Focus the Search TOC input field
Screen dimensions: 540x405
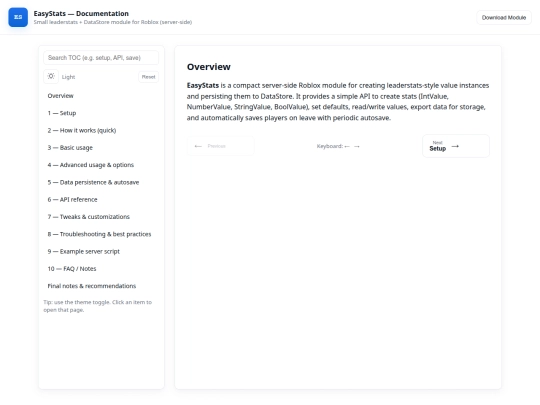101,58
